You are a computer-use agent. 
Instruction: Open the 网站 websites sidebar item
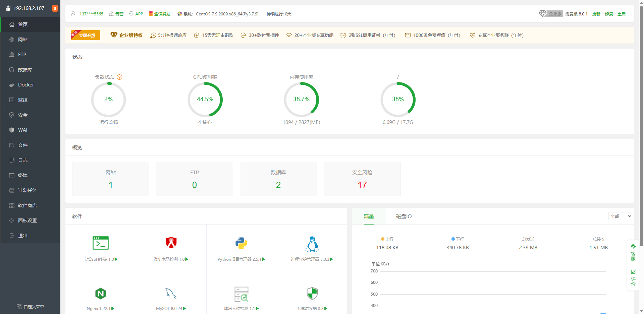click(30, 40)
